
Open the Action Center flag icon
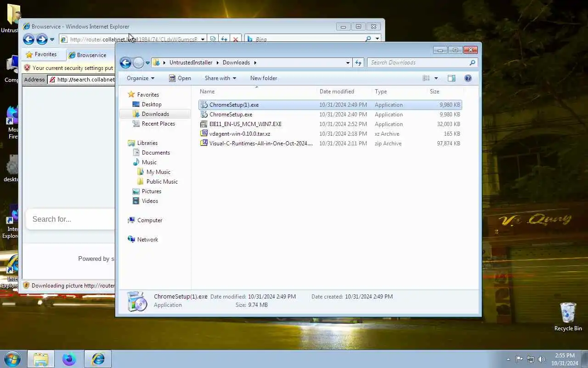pos(519,359)
